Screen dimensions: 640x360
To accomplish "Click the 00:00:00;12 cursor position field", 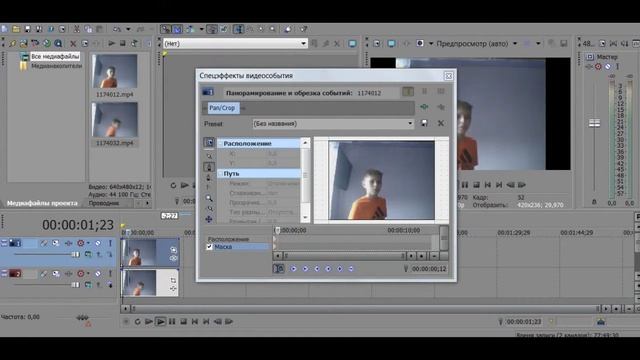I will coord(429,269).
